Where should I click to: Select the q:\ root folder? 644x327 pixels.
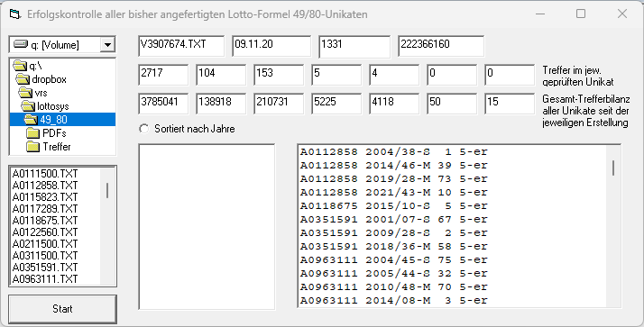pyautogui.click(x=62, y=66)
